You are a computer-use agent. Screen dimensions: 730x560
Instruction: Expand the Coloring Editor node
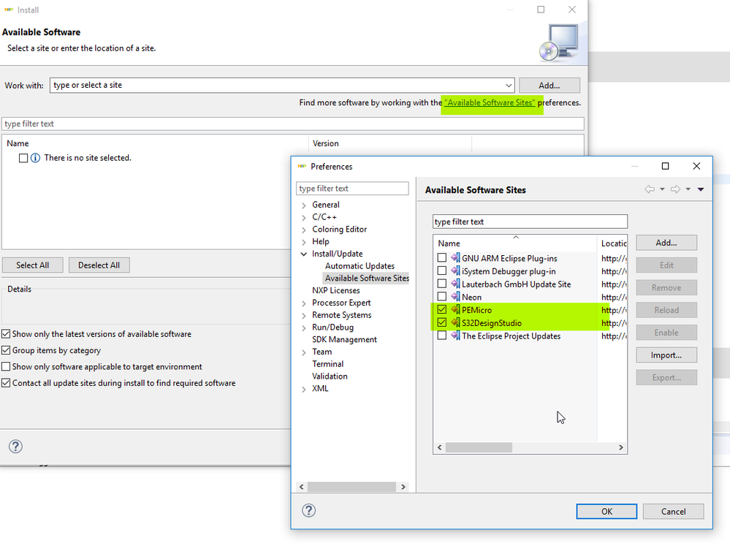[303, 230]
